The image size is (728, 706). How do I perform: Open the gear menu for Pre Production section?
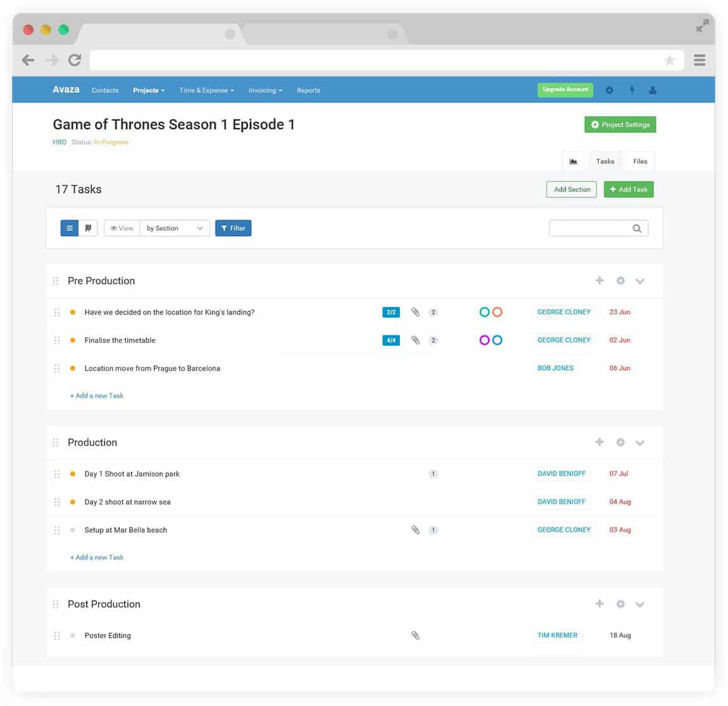tap(620, 280)
